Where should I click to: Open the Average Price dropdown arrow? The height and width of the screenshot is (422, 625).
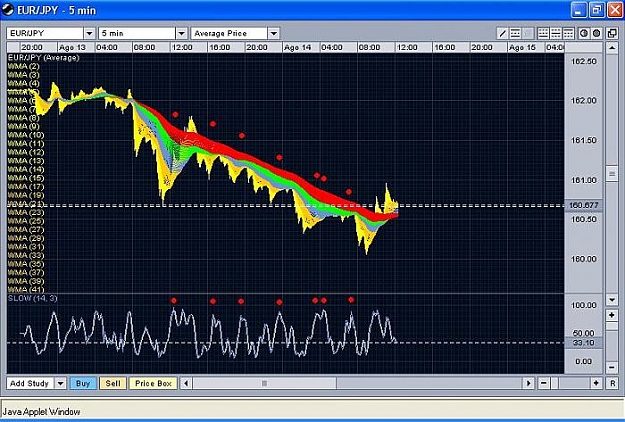(x=274, y=33)
